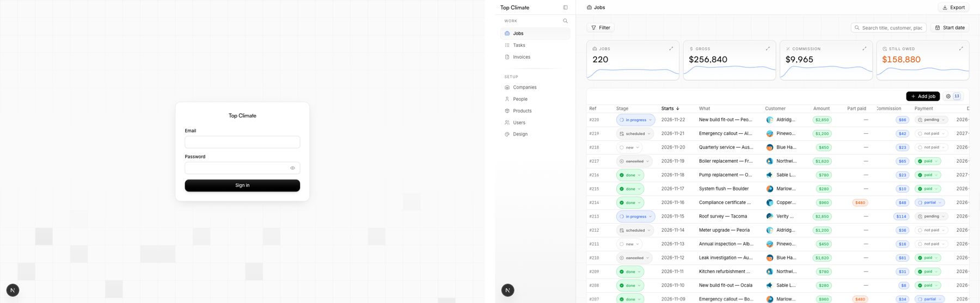The height and width of the screenshot is (303, 980).
Task: Click 'System flush — Boulder' job title
Action: 724,189
